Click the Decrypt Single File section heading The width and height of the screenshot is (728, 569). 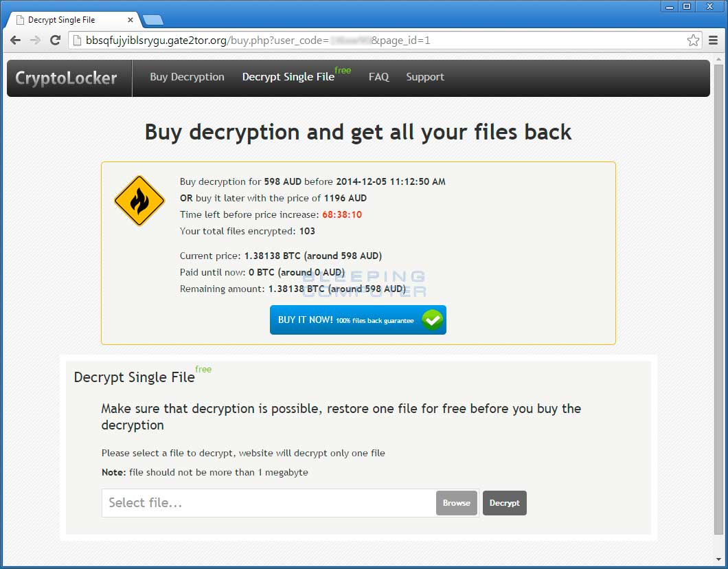[x=134, y=377]
